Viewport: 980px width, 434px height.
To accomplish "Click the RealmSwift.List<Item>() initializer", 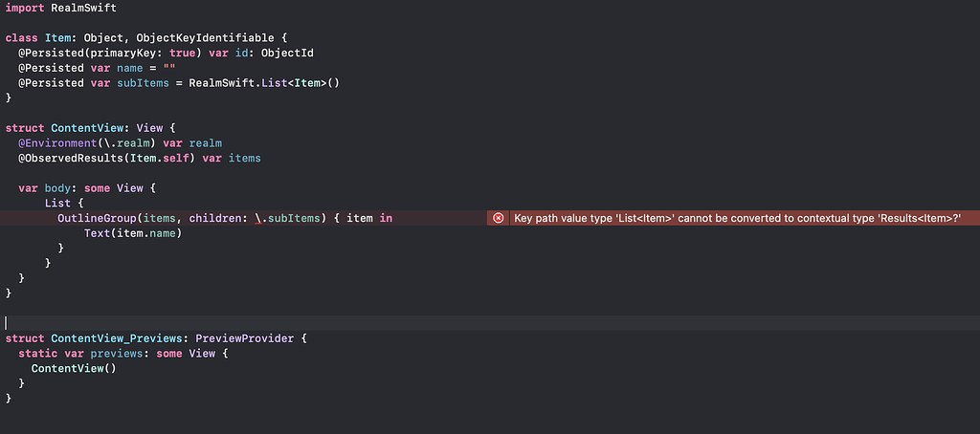I will coord(264,83).
